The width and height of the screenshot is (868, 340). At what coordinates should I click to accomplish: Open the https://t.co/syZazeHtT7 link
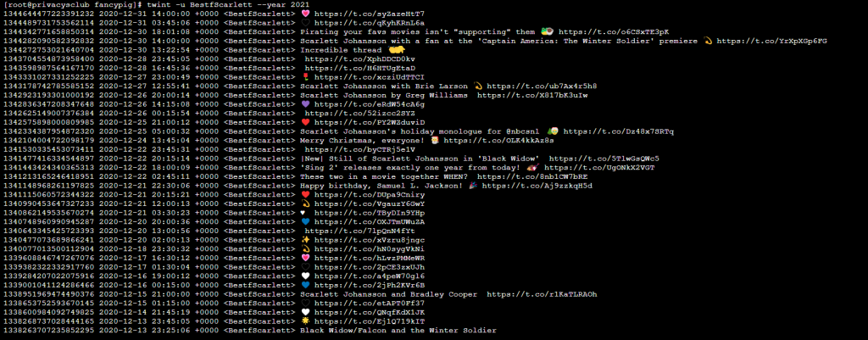click(370, 14)
